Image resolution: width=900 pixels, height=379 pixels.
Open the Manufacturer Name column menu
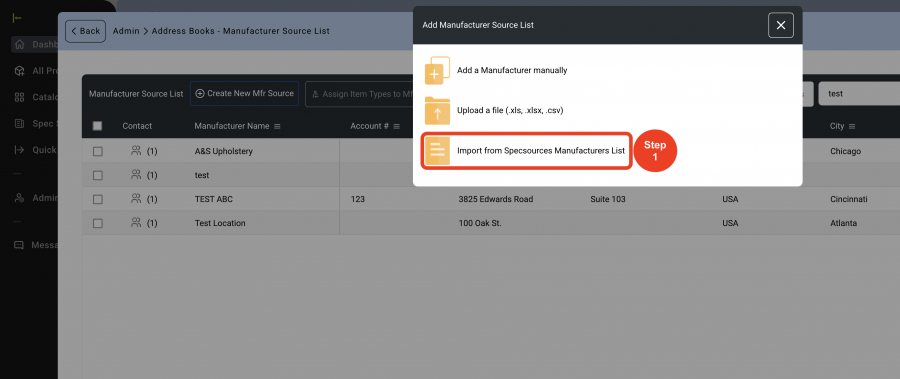point(277,126)
